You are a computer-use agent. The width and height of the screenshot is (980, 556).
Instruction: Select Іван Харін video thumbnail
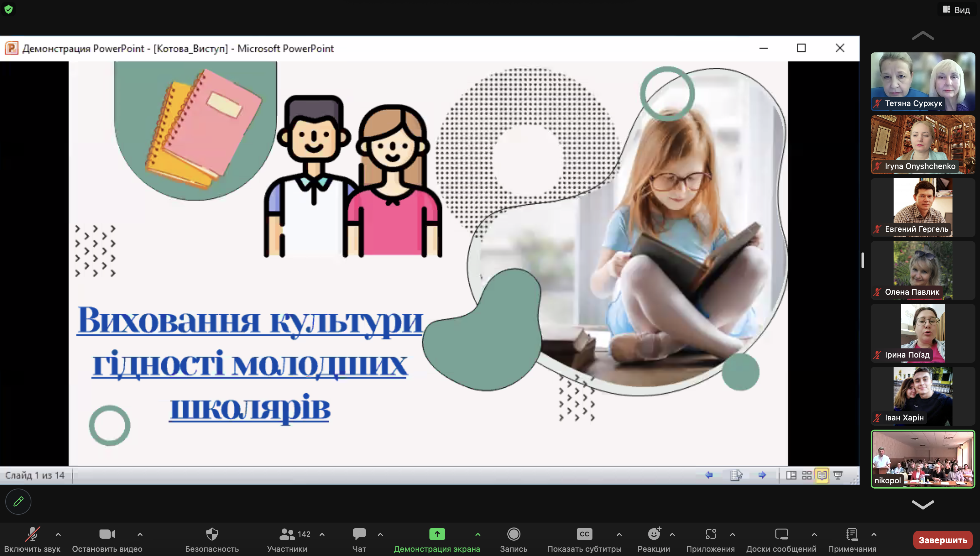click(923, 396)
